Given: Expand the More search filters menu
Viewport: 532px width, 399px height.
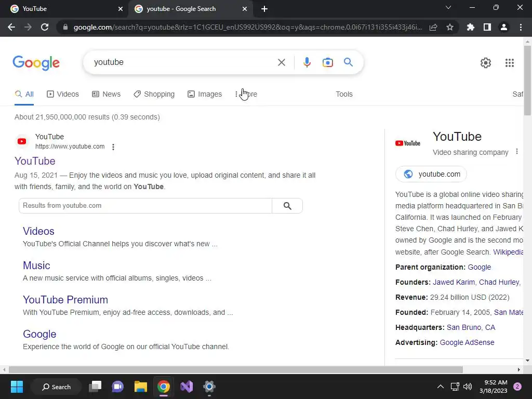Looking at the screenshot, I should point(246,94).
